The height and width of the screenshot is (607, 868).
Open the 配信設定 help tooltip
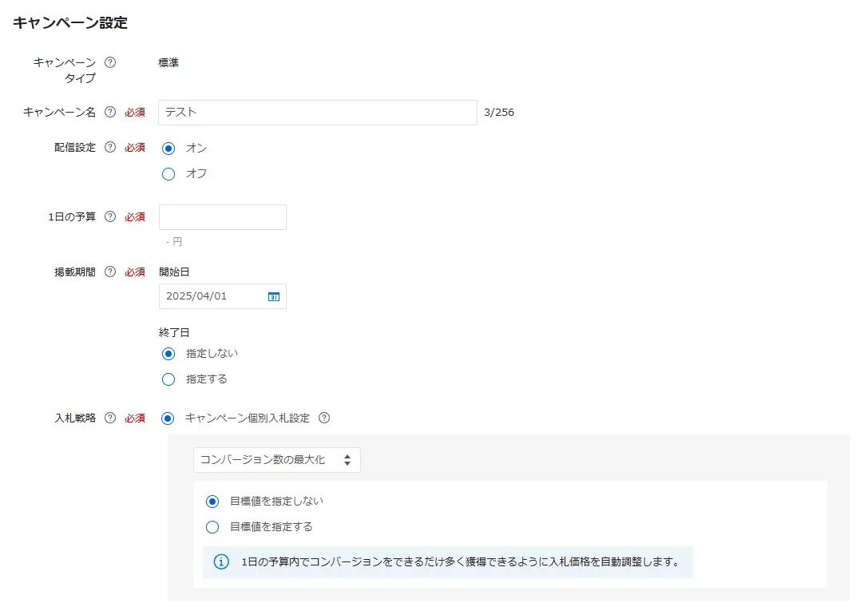[x=110, y=147]
